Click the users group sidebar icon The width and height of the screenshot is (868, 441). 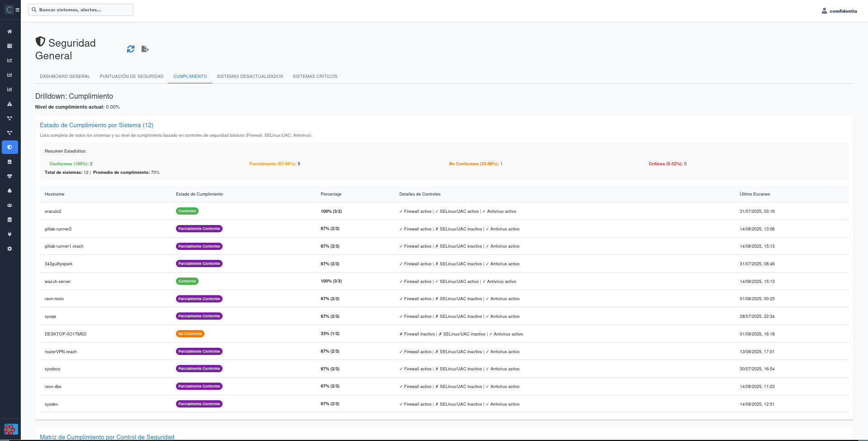coord(9,206)
